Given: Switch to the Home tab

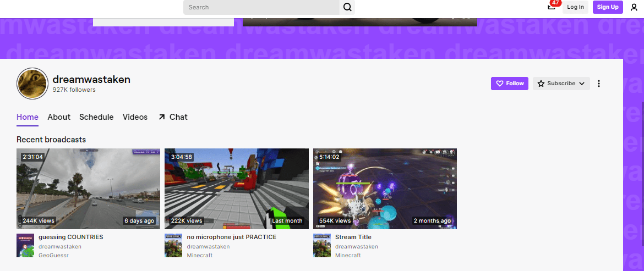Looking at the screenshot, I should tap(28, 117).
